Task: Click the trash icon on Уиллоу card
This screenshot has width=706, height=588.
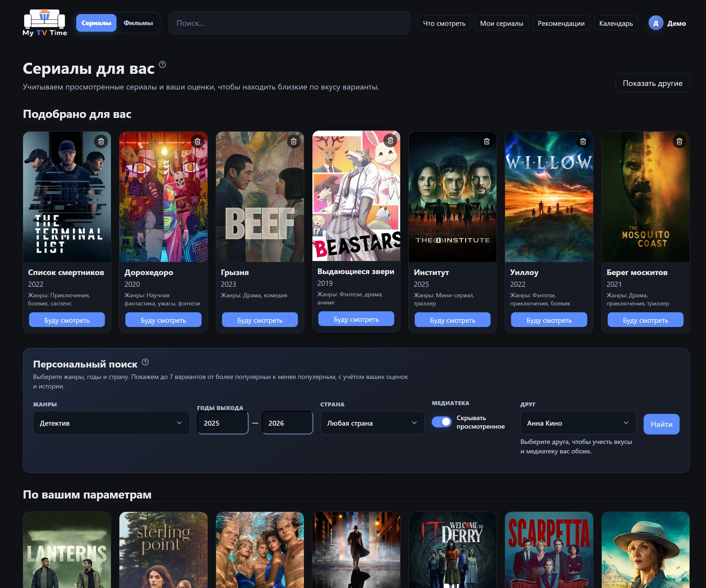Action: [583, 141]
